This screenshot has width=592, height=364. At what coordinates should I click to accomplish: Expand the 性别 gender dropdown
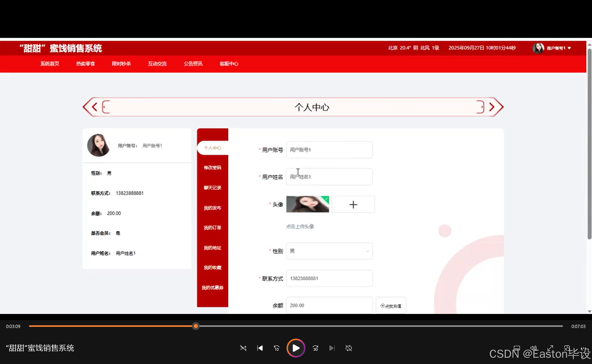coord(329,251)
